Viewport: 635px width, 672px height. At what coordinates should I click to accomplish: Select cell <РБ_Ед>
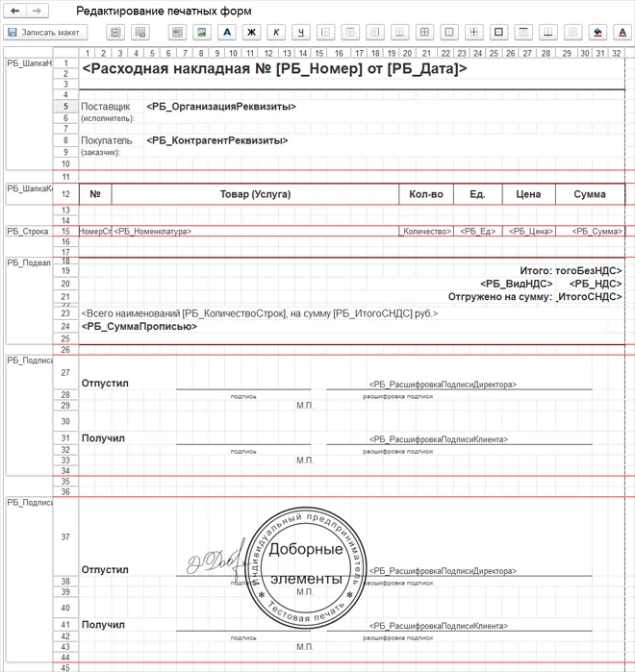(x=477, y=231)
